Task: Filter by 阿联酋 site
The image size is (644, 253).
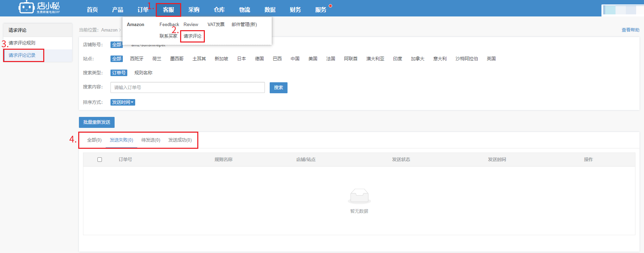Action: pyautogui.click(x=351, y=59)
